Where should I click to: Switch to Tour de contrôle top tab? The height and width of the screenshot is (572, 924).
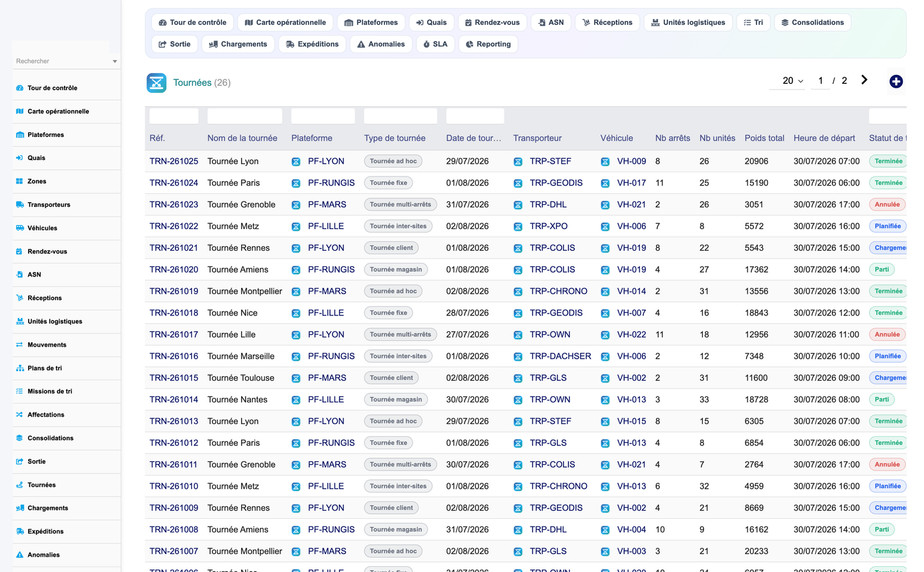(x=192, y=22)
